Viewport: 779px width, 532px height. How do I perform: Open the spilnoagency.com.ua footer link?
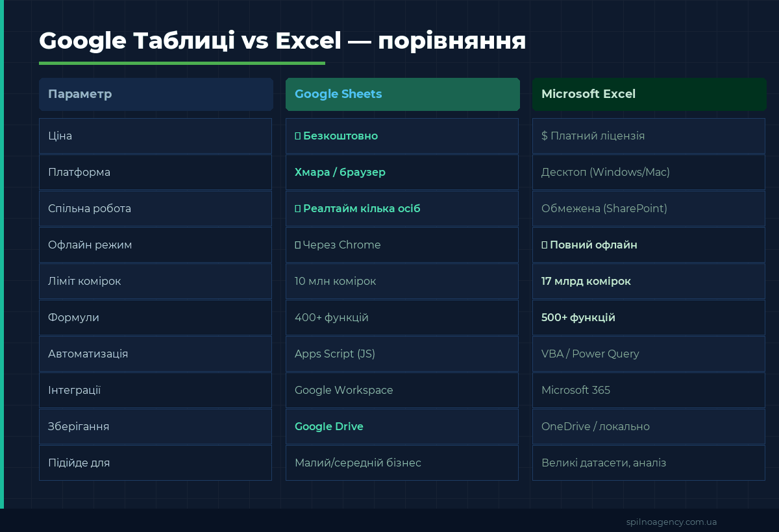[x=672, y=522]
